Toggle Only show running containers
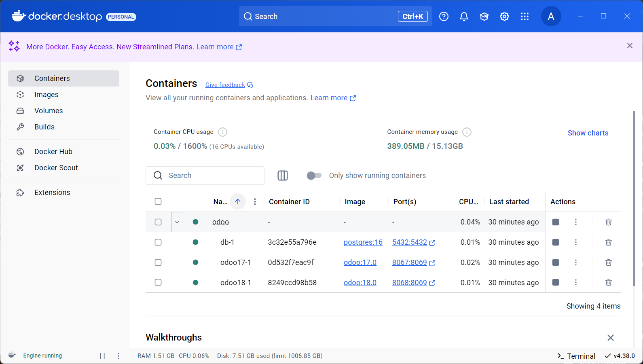Image resolution: width=643 pixels, height=364 pixels. coord(314,176)
